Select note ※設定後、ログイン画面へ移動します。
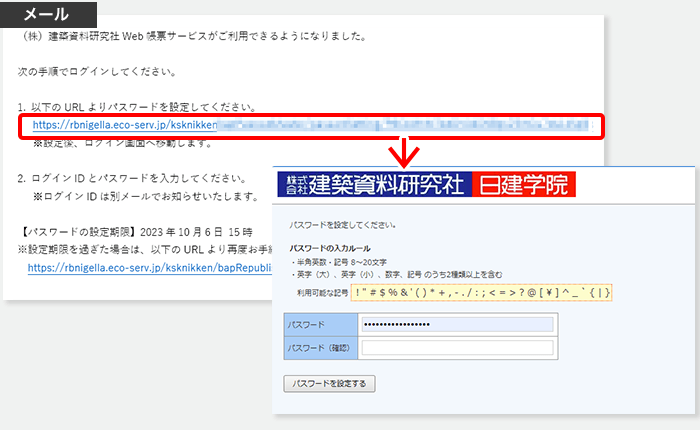 coord(122,143)
